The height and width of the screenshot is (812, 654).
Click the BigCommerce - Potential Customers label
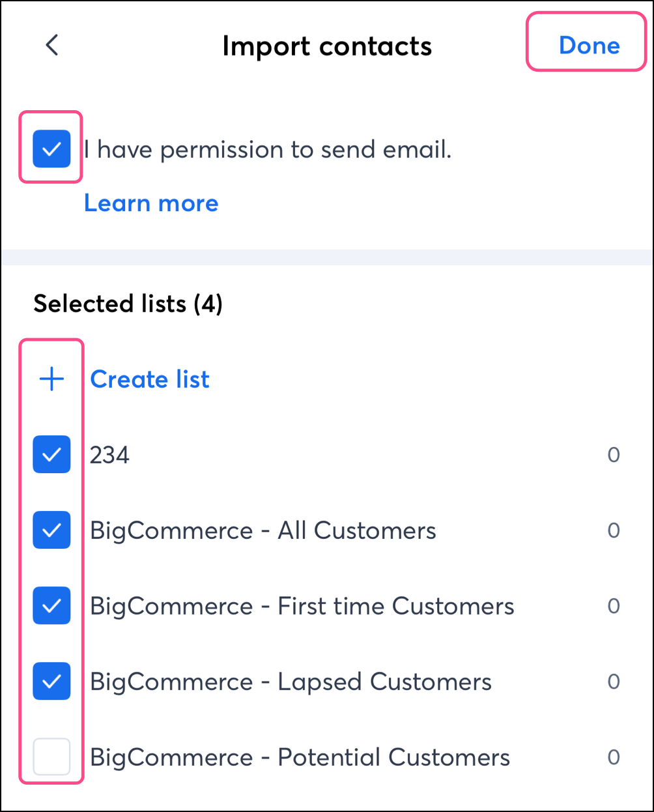[x=300, y=757]
